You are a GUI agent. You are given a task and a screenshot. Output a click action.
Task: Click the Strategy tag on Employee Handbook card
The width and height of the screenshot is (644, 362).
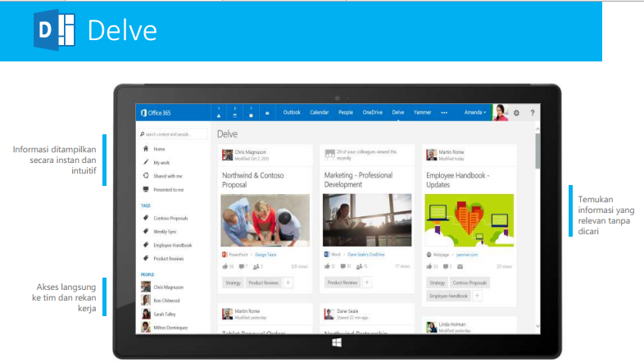437,283
